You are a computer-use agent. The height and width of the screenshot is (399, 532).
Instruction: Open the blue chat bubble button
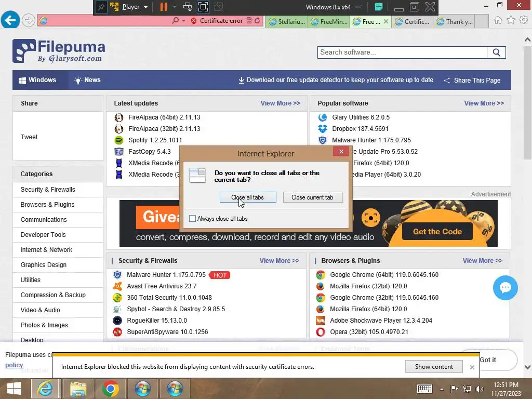pyautogui.click(x=505, y=288)
